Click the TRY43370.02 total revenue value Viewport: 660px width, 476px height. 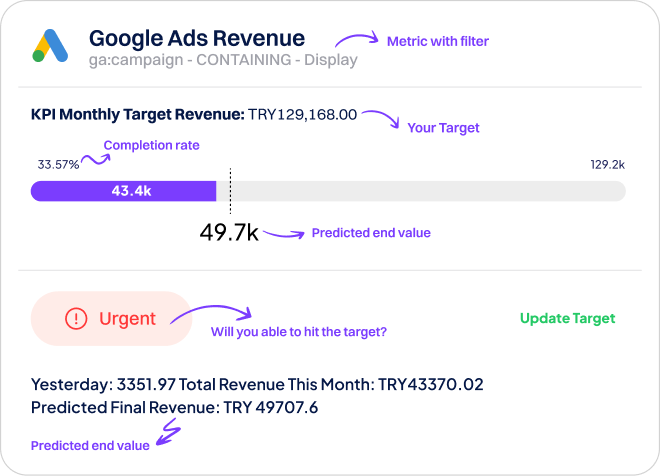click(431, 385)
